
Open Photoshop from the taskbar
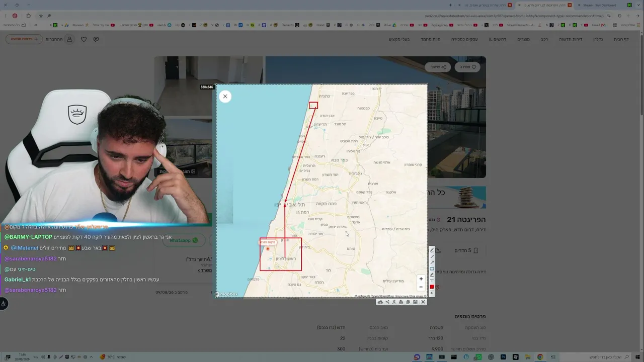(503, 357)
